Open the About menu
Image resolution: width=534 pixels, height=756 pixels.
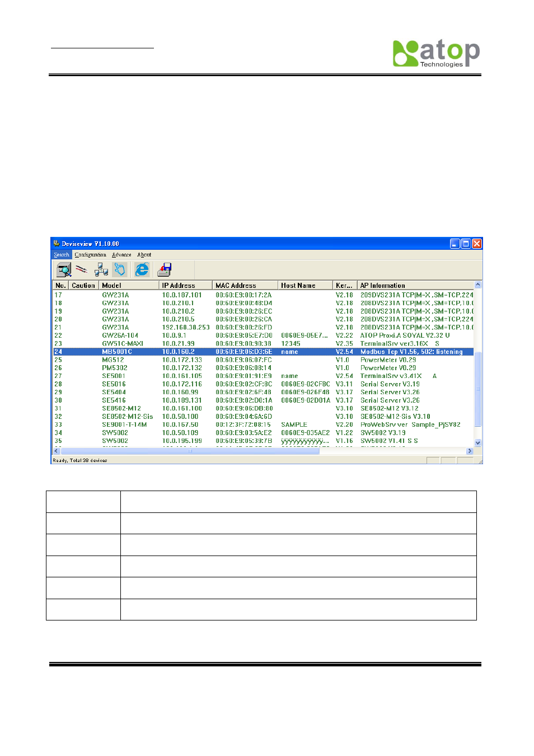[144, 255]
